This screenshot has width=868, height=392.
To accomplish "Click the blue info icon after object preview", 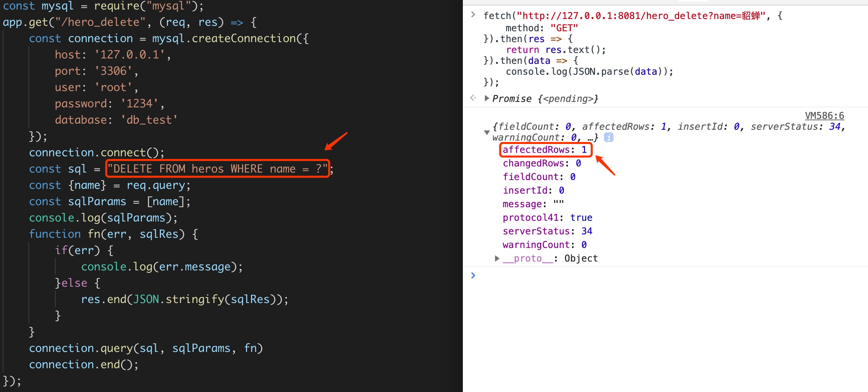I will point(608,138).
